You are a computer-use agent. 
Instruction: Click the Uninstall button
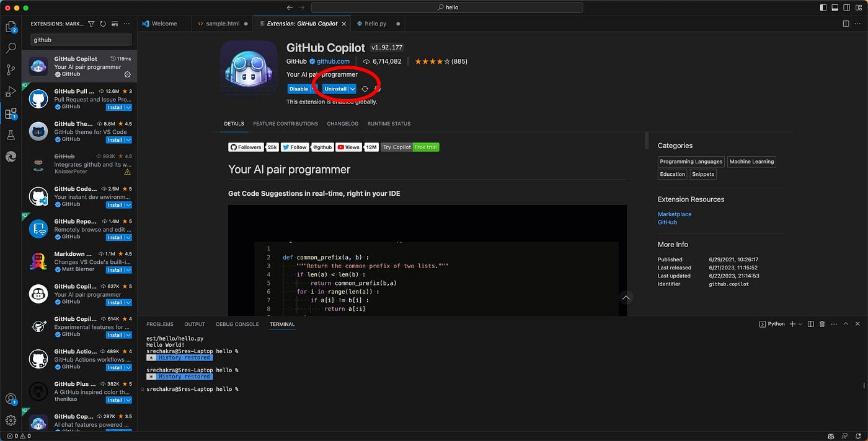pos(335,89)
